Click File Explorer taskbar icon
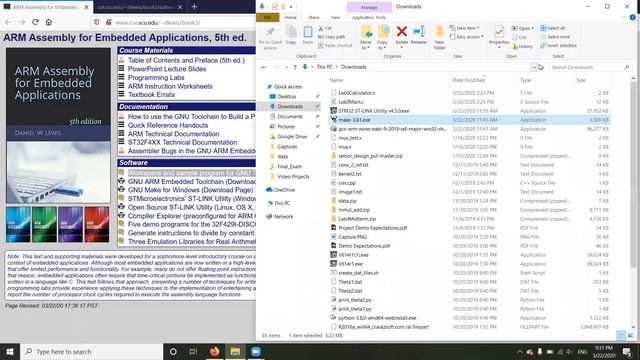The image size is (640, 360). click(235, 351)
